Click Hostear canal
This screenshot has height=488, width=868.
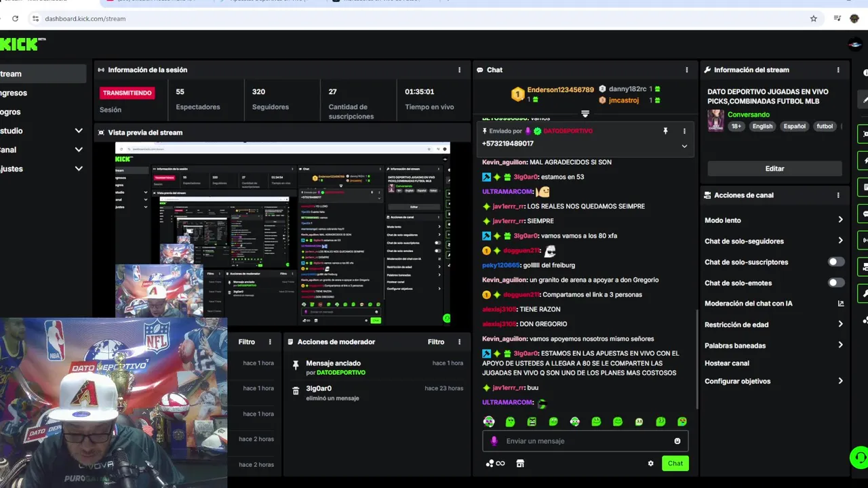point(727,363)
